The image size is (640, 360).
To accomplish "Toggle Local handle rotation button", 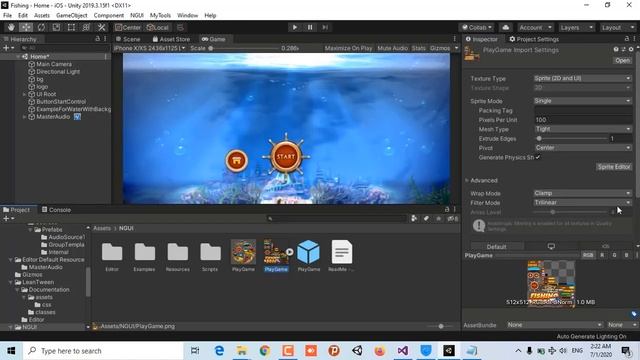I will click(158, 27).
